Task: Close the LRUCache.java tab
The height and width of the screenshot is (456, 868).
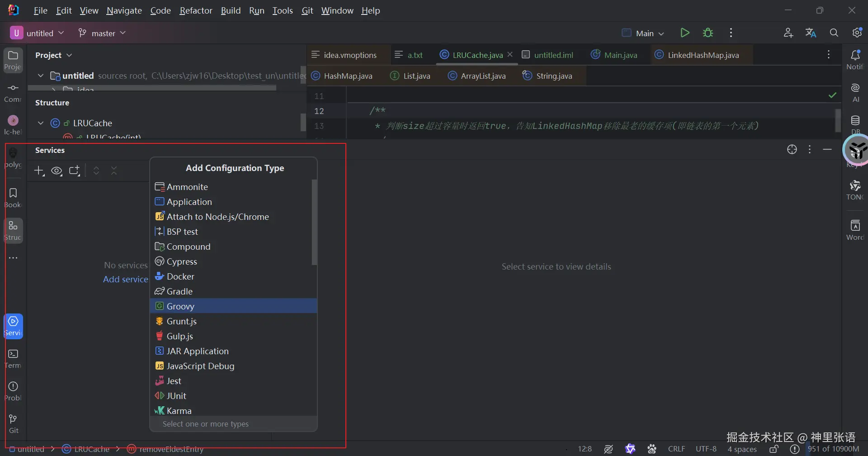Action: tap(510, 54)
